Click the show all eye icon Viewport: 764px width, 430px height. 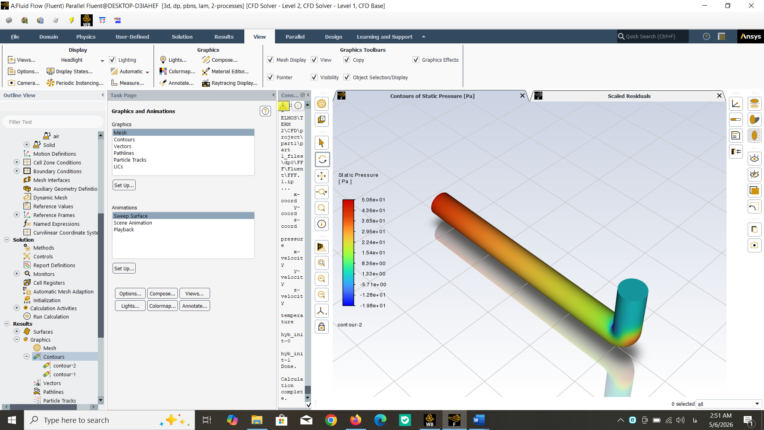(754, 158)
